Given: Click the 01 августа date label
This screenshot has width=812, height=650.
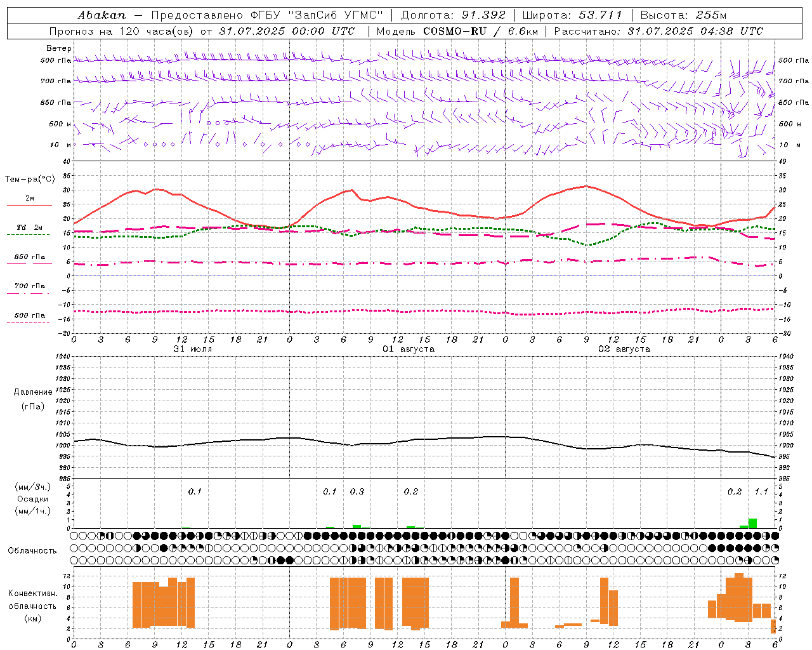Looking at the screenshot, I should [409, 349].
